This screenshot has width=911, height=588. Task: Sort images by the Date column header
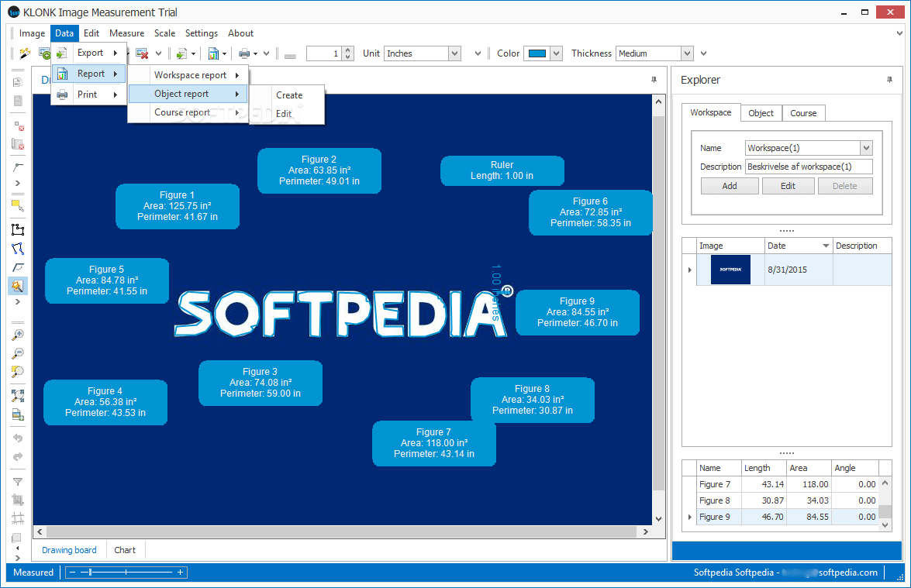point(799,246)
